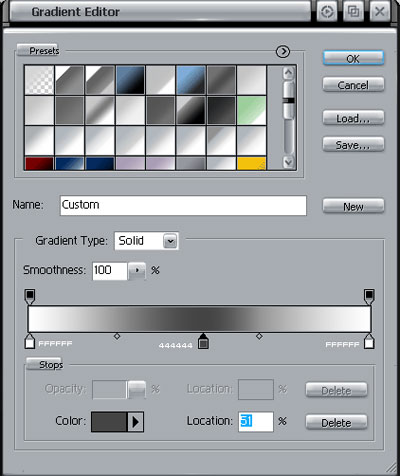
Task: Click the Load... button
Action: (x=353, y=118)
